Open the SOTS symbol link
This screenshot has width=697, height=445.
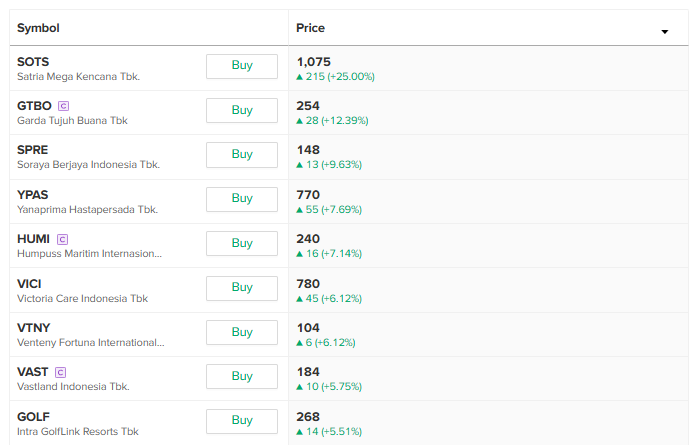[33, 62]
